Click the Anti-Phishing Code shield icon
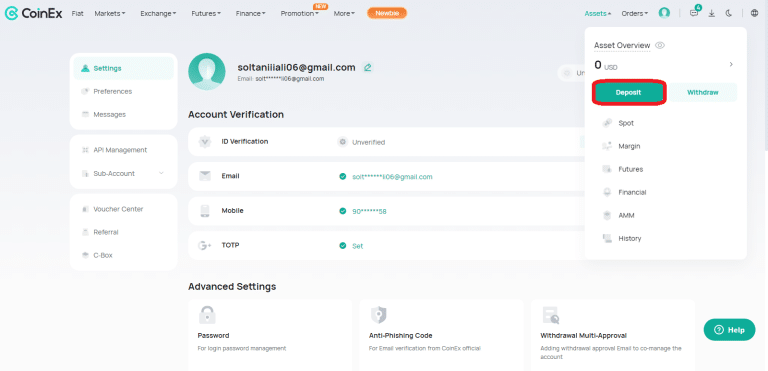 coord(378,315)
